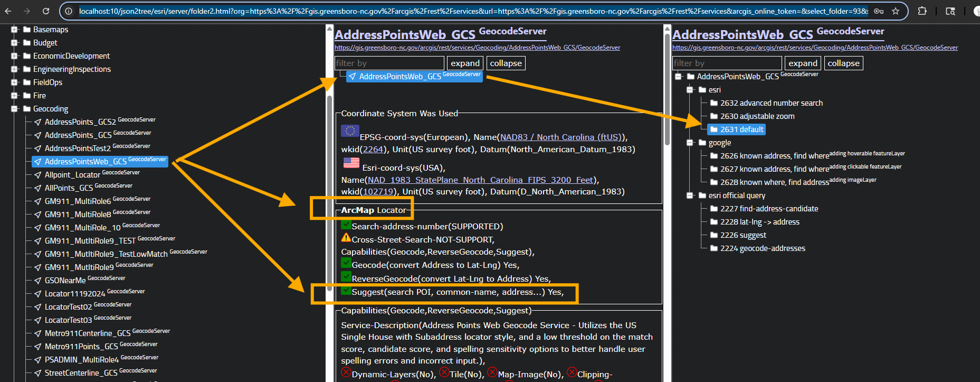This screenshot has width=980, height=382.
Task: Reload the page with browser refresh icon
Action: [x=46, y=11]
